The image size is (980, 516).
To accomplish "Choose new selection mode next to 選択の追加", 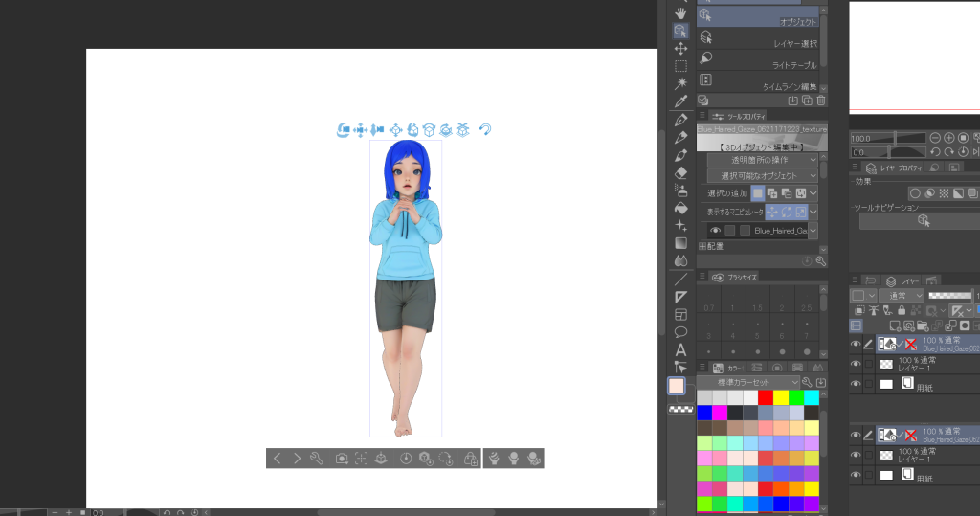I will 758,193.
